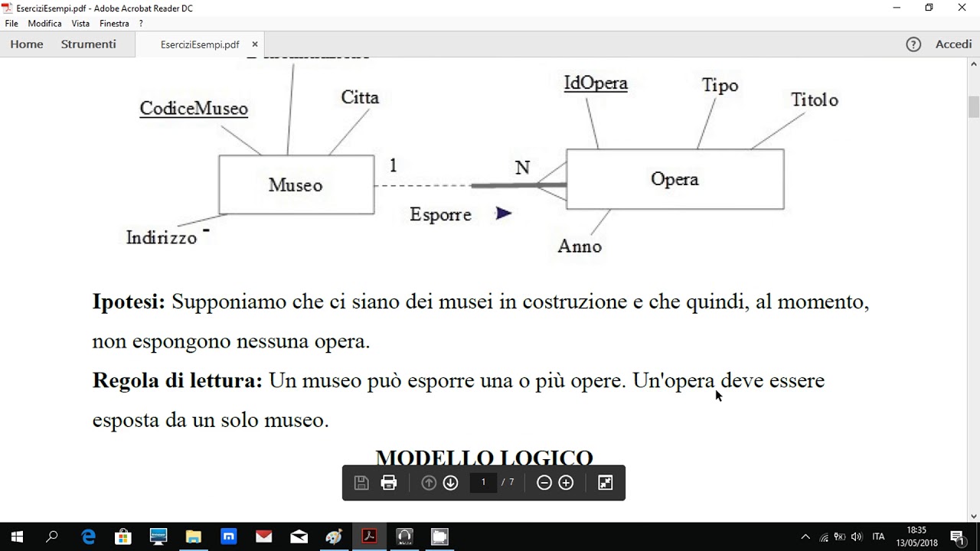Click the CodiceMuseo attribute label
Screen dimensions: 980x551
(x=194, y=109)
